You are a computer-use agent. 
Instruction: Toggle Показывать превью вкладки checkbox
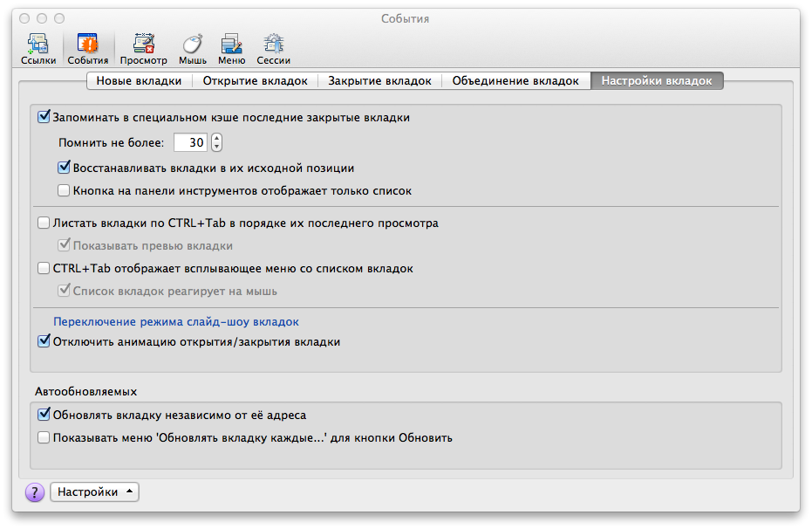[64, 245]
